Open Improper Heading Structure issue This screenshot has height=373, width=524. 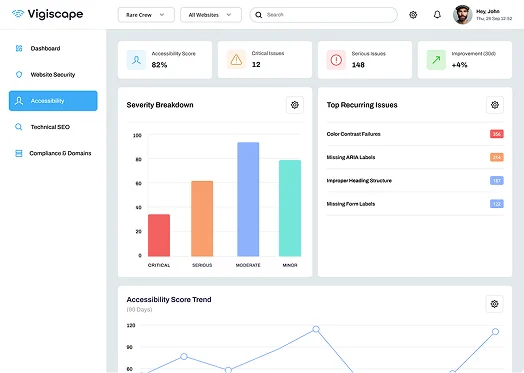click(x=415, y=180)
